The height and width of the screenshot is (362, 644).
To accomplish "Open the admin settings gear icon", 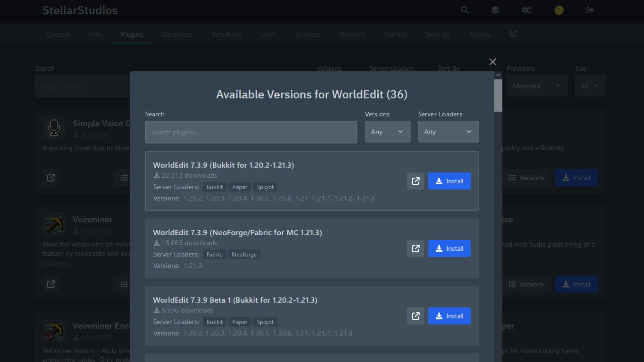I will click(527, 10).
